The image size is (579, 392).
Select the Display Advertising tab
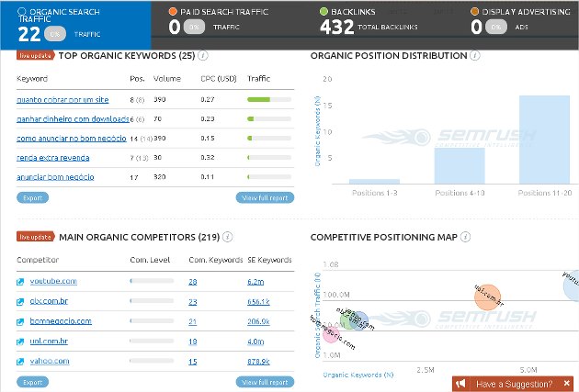click(516, 25)
